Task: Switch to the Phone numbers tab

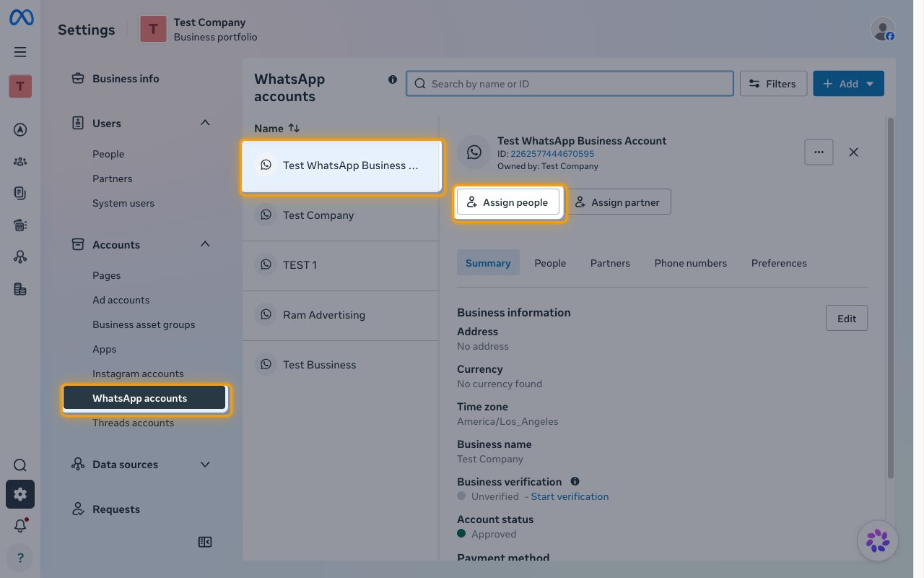Action: tap(691, 263)
